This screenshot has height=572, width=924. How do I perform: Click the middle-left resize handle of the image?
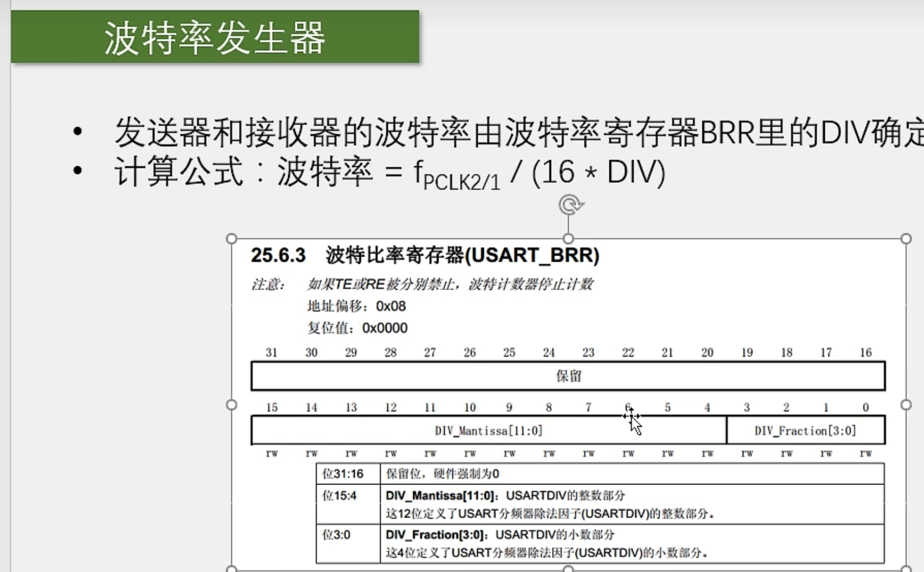tap(231, 405)
